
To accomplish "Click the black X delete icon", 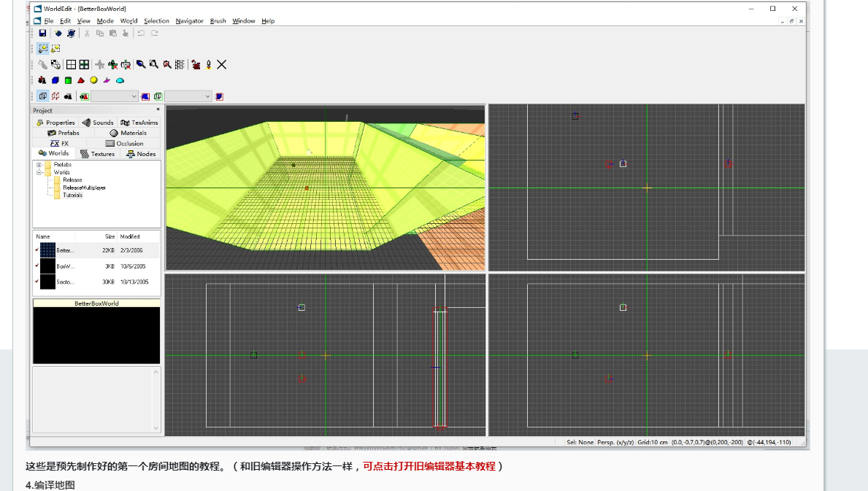I will coord(222,65).
